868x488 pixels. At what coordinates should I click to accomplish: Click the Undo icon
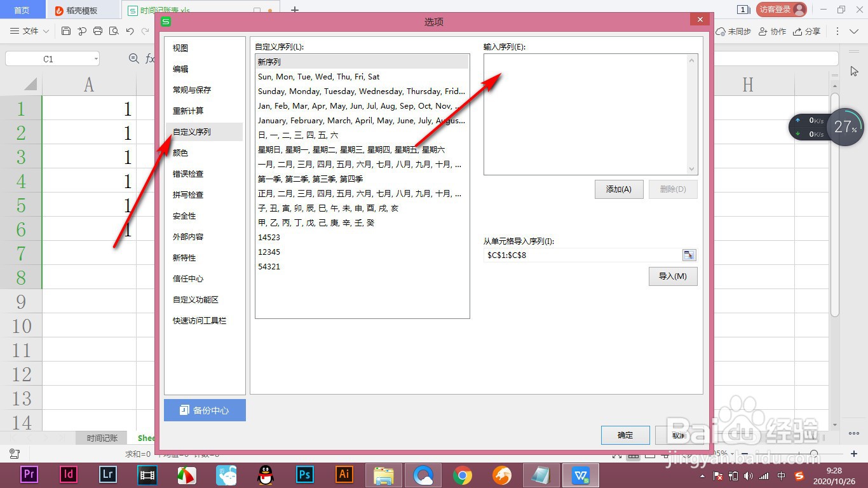pos(131,31)
